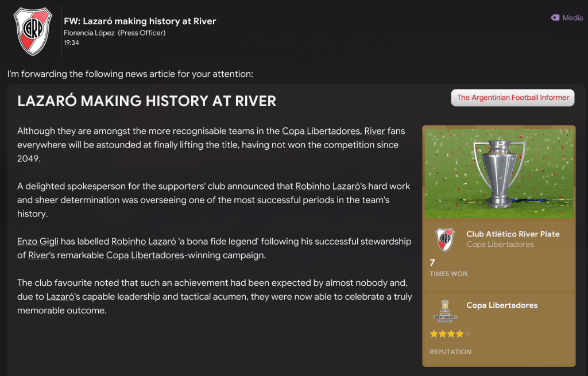Click the purple Media tag icon
The width and height of the screenshot is (588, 376).
[x=555, y=18]
